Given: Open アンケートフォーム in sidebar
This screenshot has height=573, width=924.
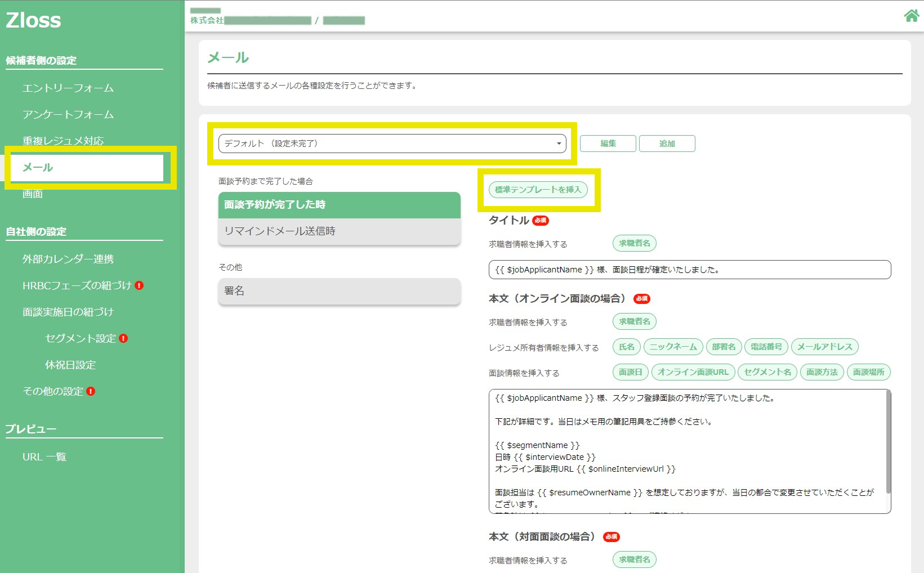Looking at the screenshot, I should [x=68, y=114].
